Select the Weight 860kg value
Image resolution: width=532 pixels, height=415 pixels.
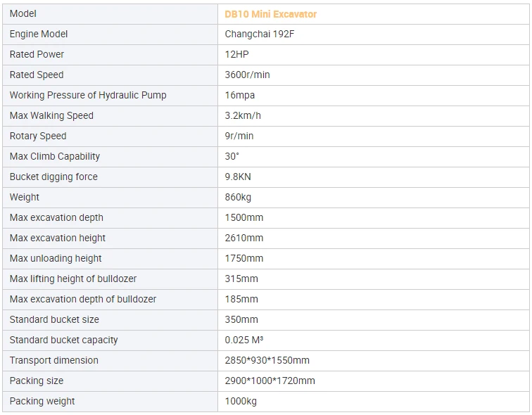(238, 198)
